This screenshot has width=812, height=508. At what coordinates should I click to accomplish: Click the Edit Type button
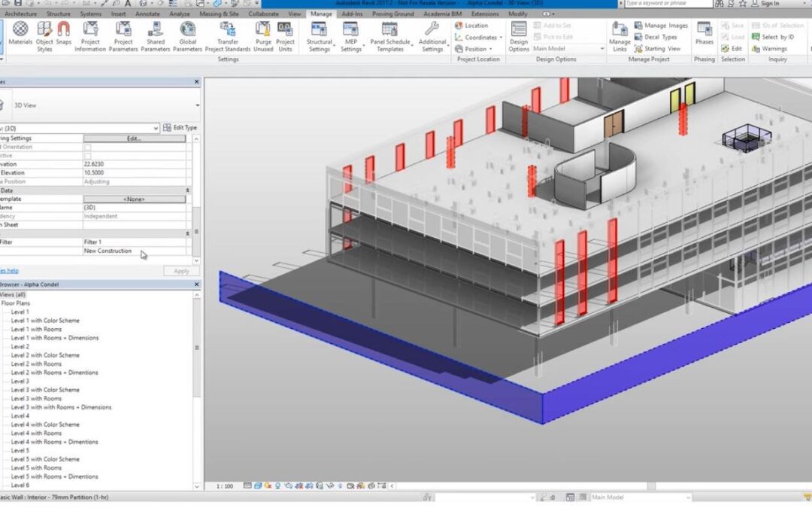coord(180,127)
